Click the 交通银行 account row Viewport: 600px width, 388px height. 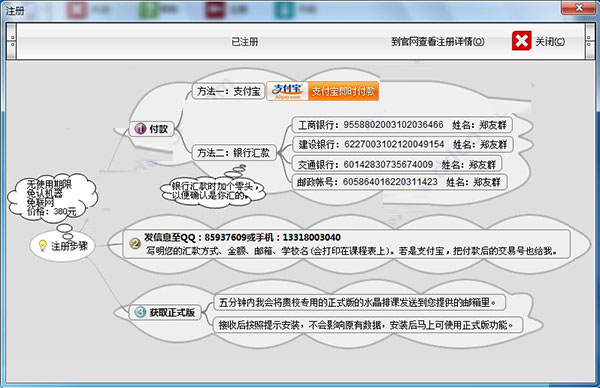397,164
